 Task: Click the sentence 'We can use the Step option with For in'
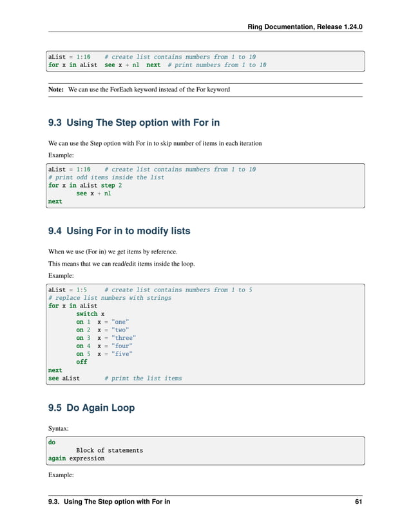coord(155,143)
